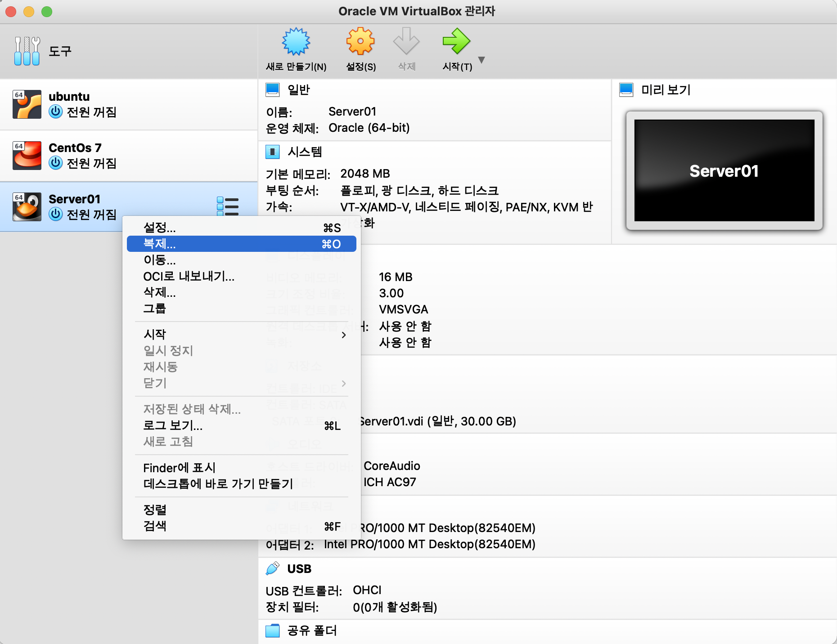Click the USB section plug icon
Image resolution: width=837 pixels, height=644 pixels.
tap(273, 569)
